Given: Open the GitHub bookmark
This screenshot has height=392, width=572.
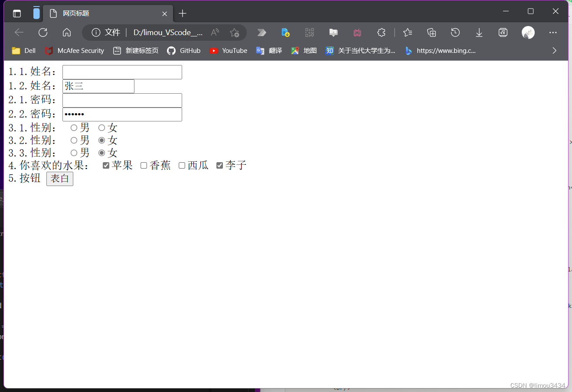Looking at the screenshot, I should coord(184,51).
